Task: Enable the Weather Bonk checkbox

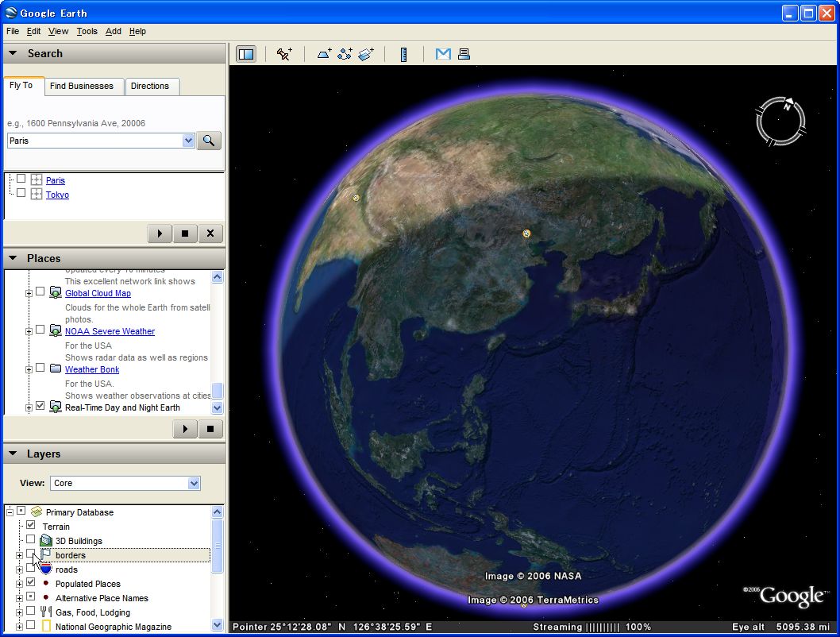Action: click(40, 368)
